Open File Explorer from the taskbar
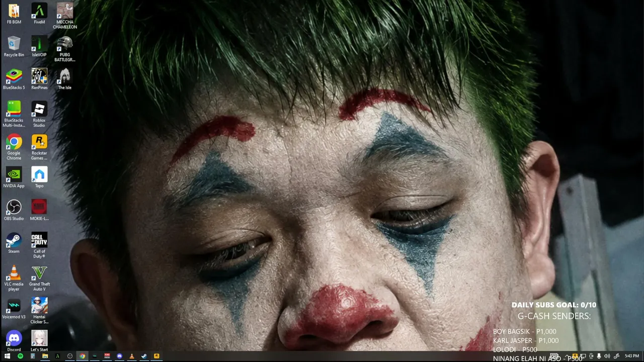The width and height of the screenshot is (644, 362). (45, 356)
